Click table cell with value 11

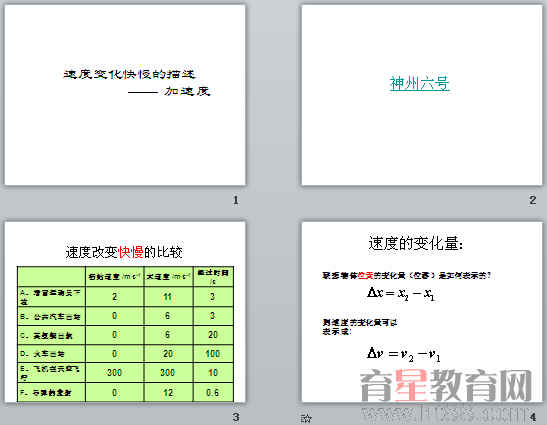[x=168, y=297]
